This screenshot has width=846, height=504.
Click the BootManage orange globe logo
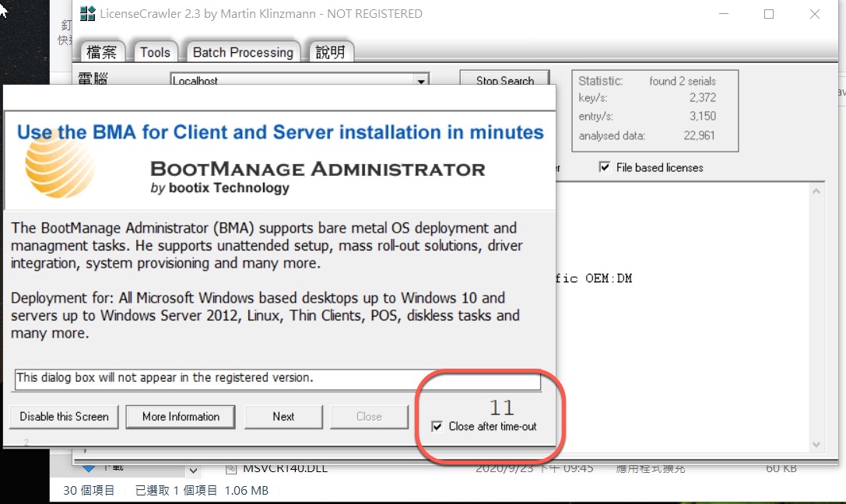[58, 165]
